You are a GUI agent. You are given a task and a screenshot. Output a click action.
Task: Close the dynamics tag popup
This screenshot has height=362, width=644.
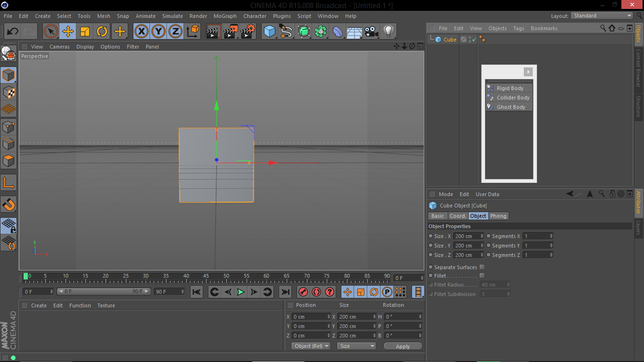pyautogui.click(x=528, y=72)
